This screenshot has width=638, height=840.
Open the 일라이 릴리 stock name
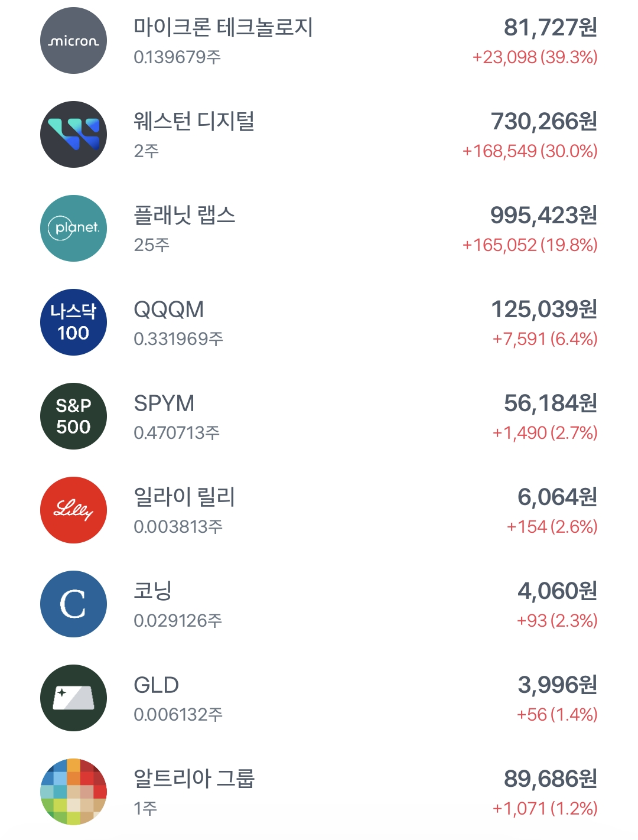(184, 497)
